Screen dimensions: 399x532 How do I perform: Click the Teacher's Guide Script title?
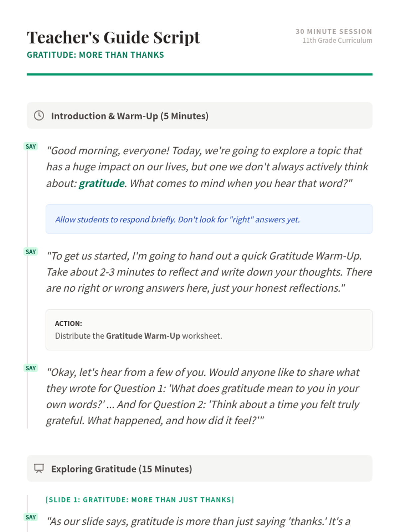(x=113, y=37)
